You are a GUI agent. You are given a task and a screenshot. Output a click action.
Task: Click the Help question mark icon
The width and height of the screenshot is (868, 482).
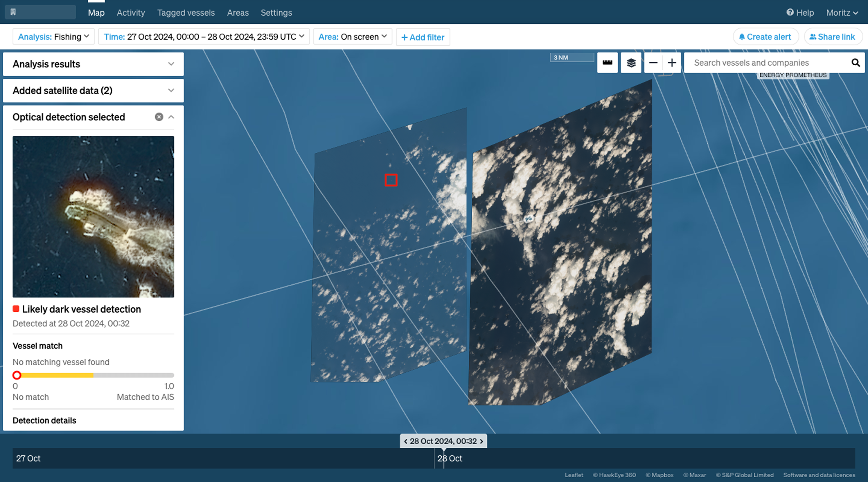click(x=790, y=12)
